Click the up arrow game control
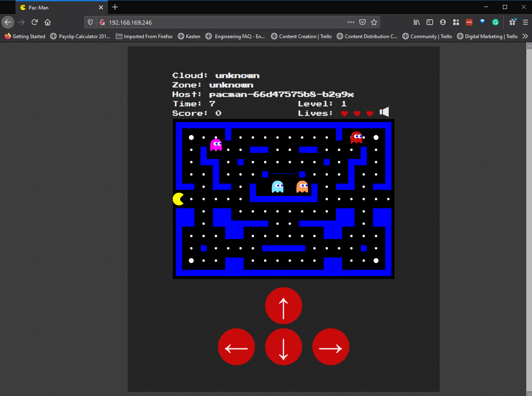532x396 pixels. pyautogui.click(x=284, y=306)
